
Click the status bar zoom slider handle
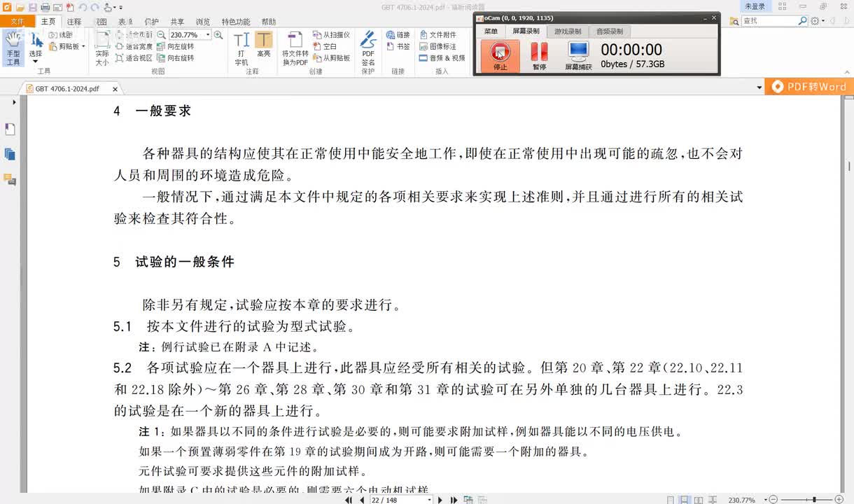(813, 500)
